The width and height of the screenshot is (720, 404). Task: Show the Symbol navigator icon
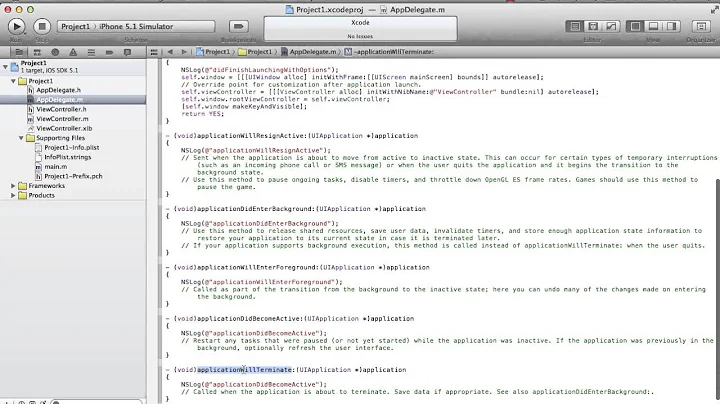pyautogui.click(x=37, y=52)
